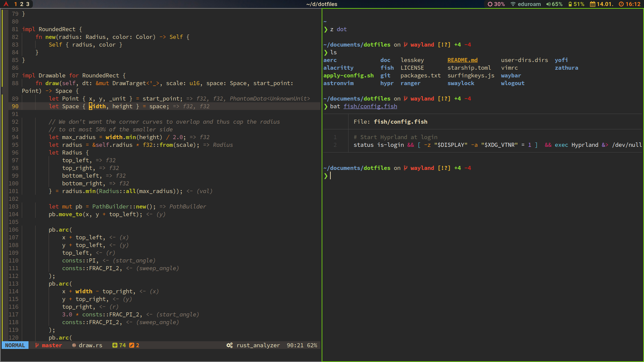This screenshot has height=362, width=644.
Task: Click the green added-lines icon showing 74
Action: (115, 345)
